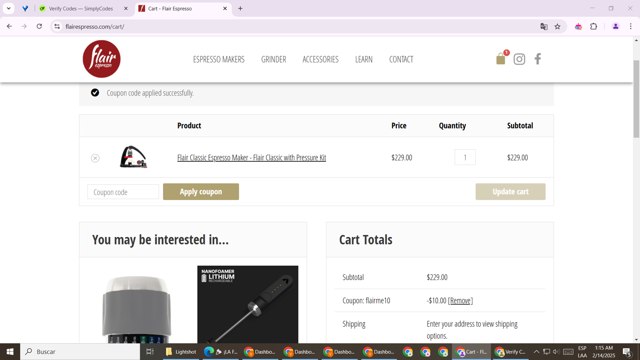Bookmark this page with the star
The image size is (640, 360).
[x=558, y=27]
